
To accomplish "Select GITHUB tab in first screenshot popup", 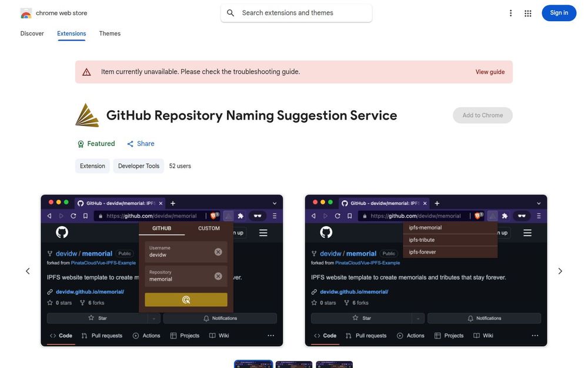I will [162, 228].
